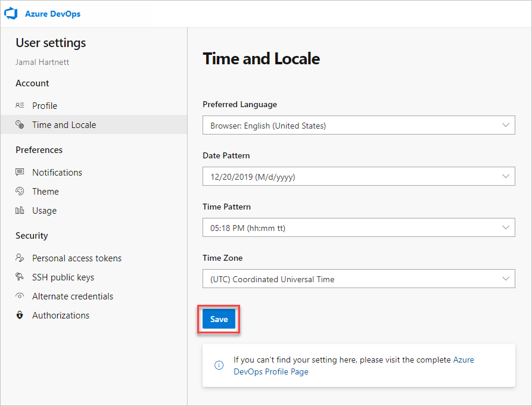Viewport: 532px width, 406px height.
Task: Click the 'Preferred Language' field label
Action: (x=239, y=104)
